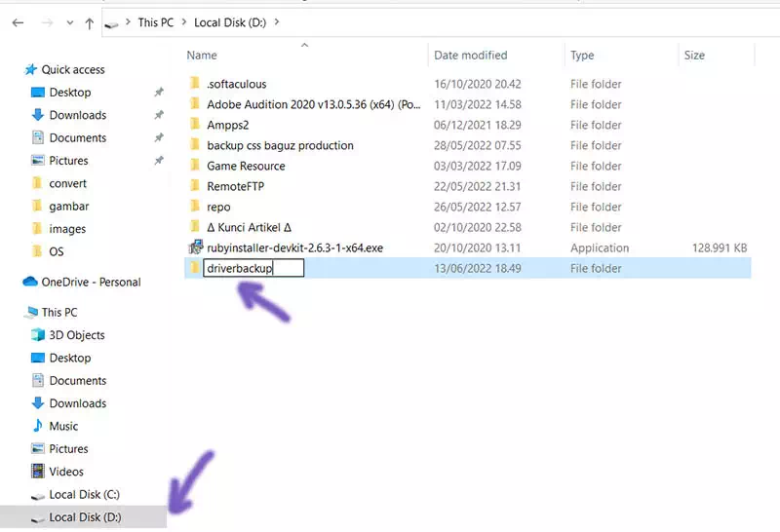Open pinned Pictures under Quick access

(x=68, y=161)
